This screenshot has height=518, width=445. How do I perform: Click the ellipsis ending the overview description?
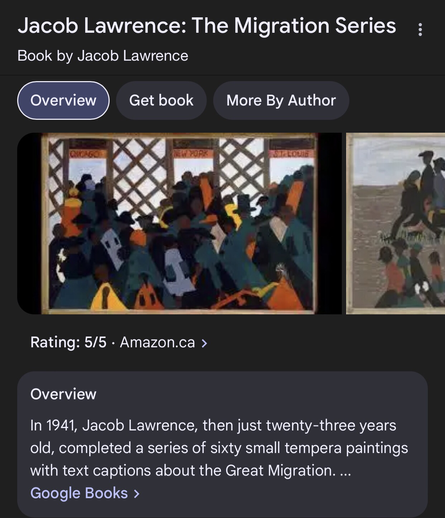point(345,473)
